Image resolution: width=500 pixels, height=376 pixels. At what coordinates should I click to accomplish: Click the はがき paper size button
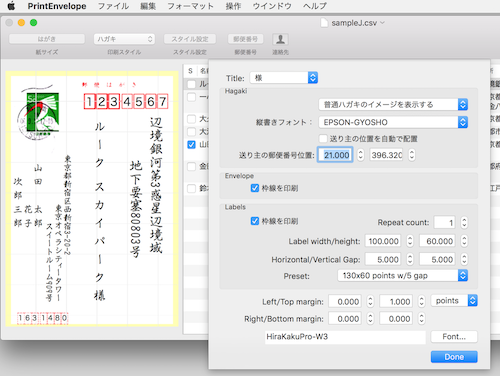tap(47, 39)
